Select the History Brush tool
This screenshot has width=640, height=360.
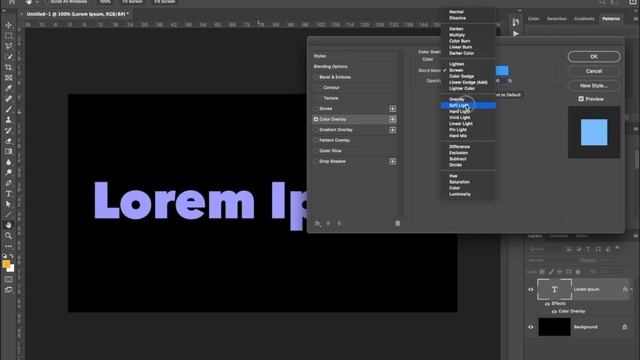8,130
